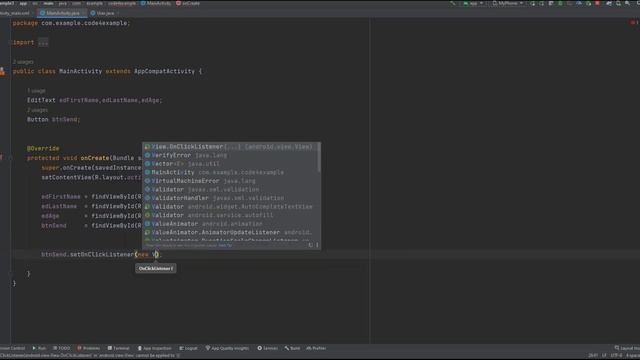Open the Layout Inspector tool window
This screenshot has height=360, width=640.
[x=627, y=348]
